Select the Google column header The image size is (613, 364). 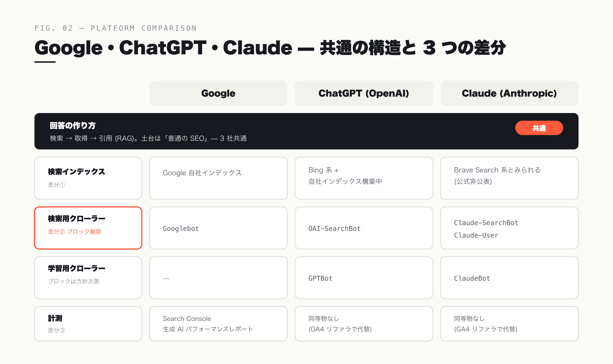pyautogui.click(x=218, y=93)
